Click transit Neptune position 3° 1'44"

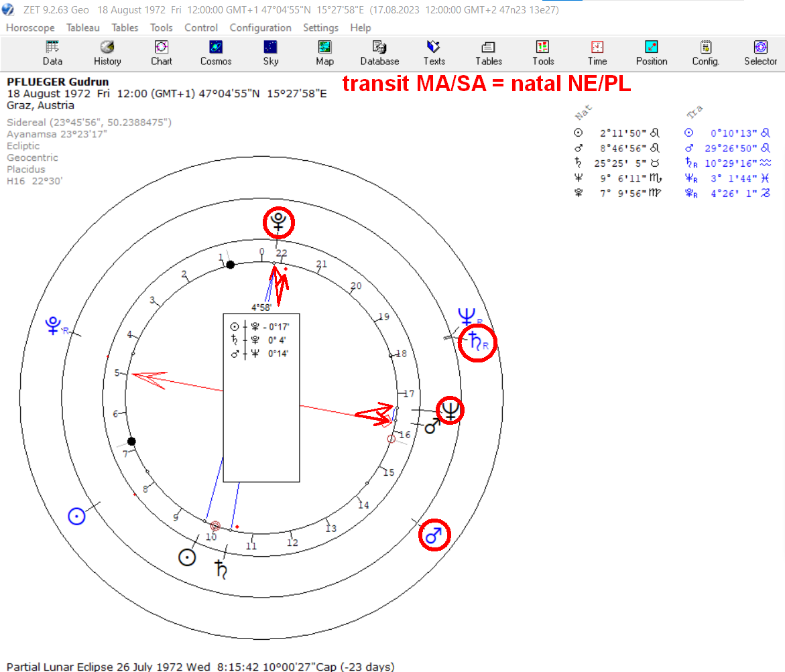(733, 178)
